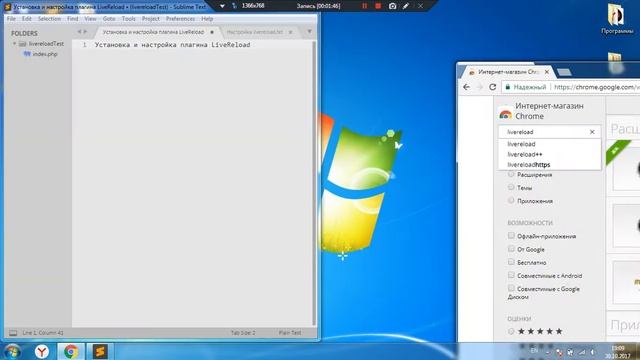The image size is (640, 360).
Task: Take a snapshot with the camera icon
Action: click(x=392, y=6)
